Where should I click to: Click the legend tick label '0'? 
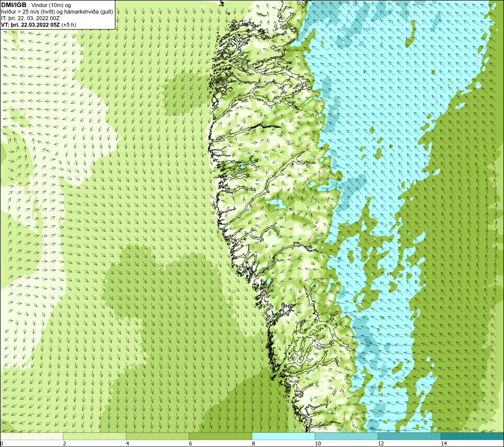click(x=2, y=443)
